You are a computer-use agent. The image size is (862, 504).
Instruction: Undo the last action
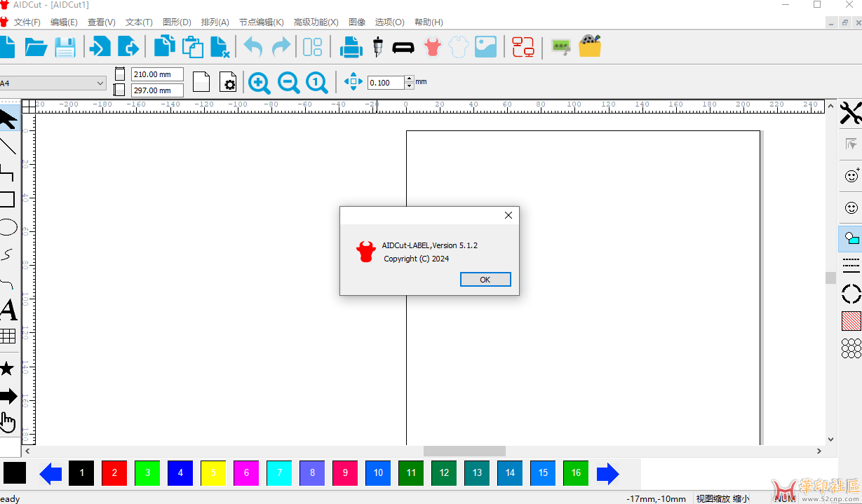pyautogui.click(x=252, y=47)
